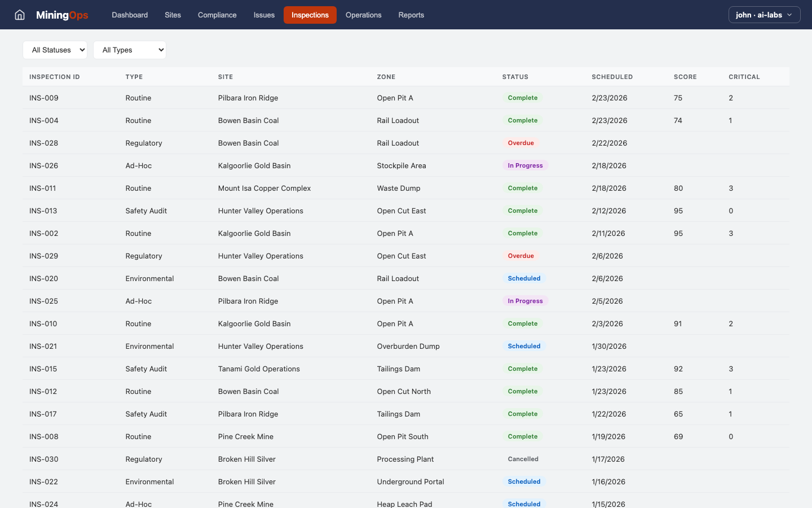This screenshot has width=812, height=508.
Task: Select the Inspections nav tab
Action: tap(310, 15)
